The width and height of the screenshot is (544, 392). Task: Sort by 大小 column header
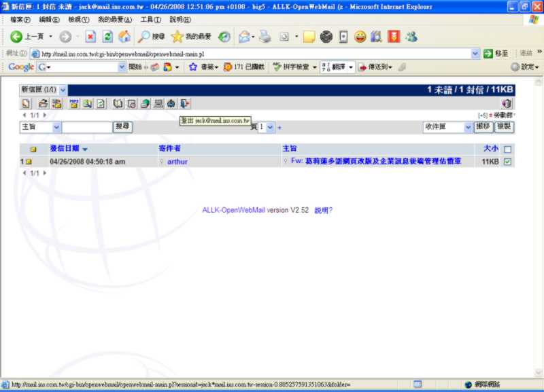[x=491, y=148]
